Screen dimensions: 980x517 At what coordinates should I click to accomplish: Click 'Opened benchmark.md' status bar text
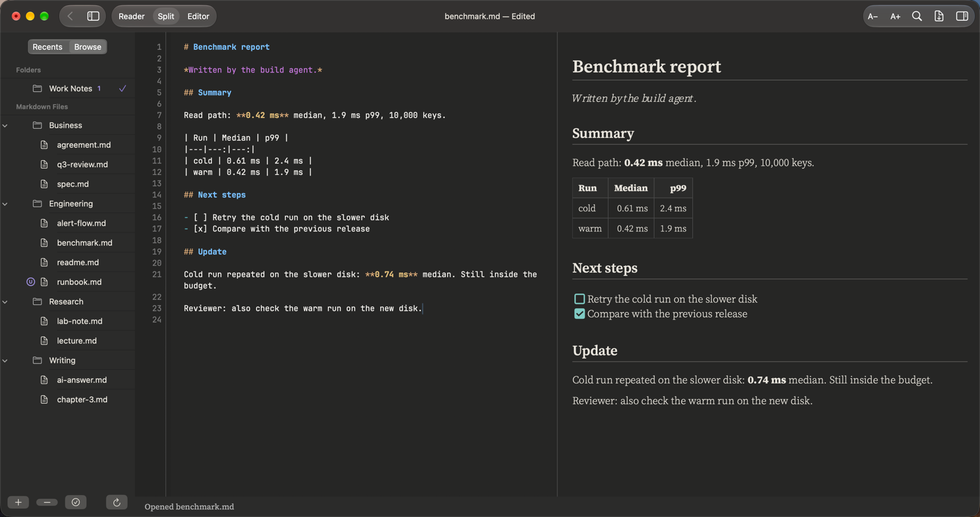(x=189, y=507)
